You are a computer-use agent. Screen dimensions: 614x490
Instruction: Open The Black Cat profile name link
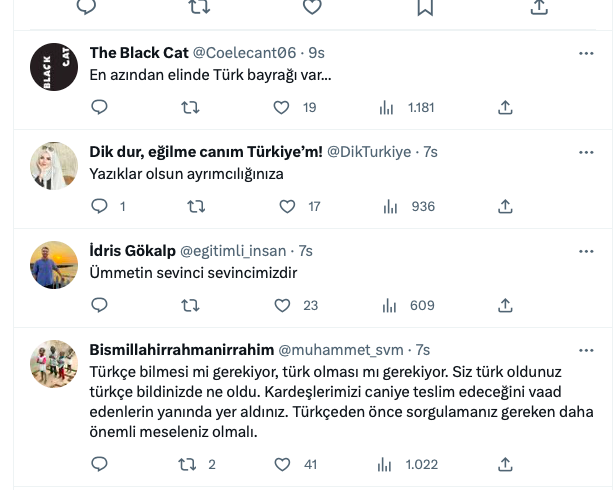tap(139, 52)
